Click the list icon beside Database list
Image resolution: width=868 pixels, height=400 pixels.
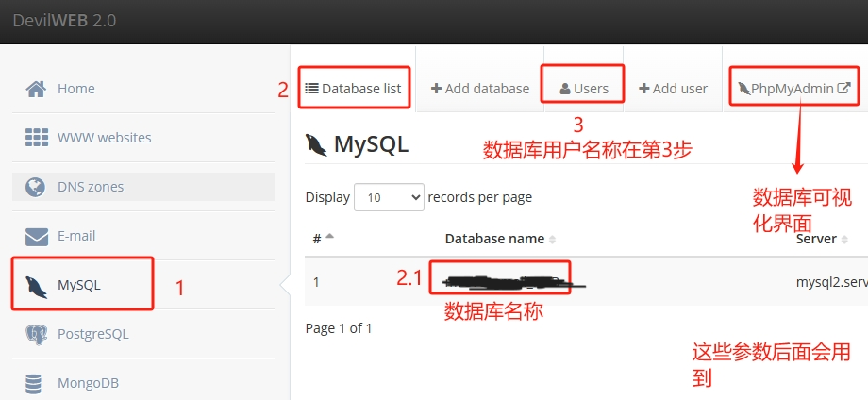click(311, 88)
